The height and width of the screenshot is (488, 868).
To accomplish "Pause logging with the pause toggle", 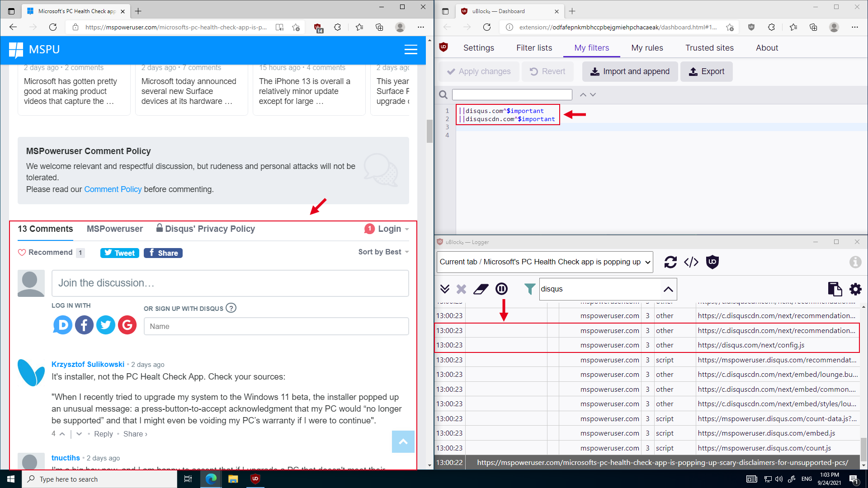I will [501, 289].
